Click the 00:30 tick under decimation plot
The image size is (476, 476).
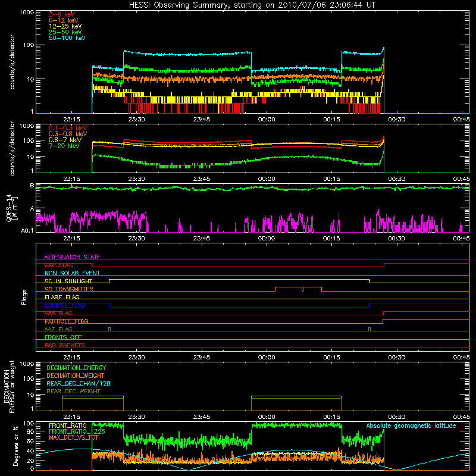(396, 417)
